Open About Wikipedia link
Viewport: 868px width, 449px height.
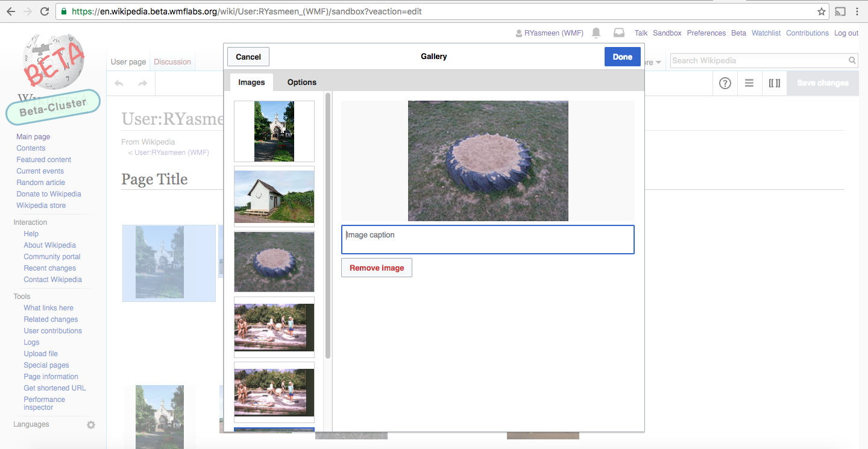(x=50, y=245)
